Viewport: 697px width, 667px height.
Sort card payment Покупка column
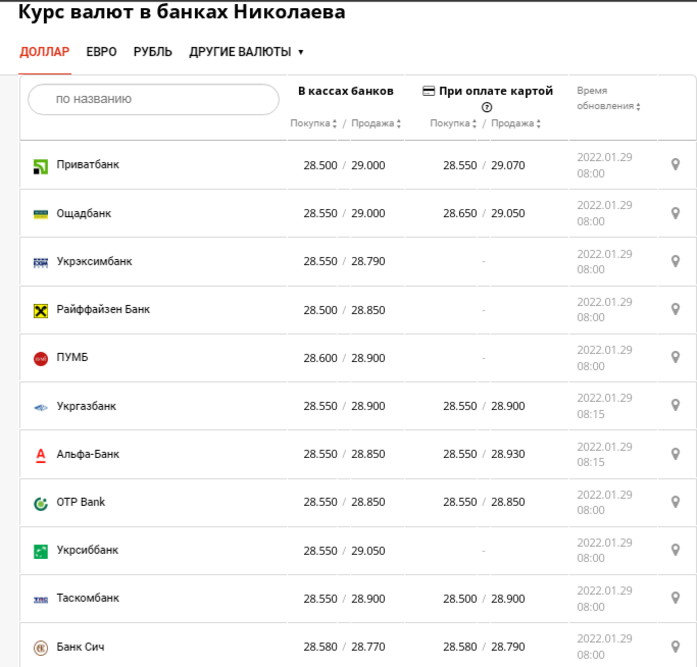coord(454,124)
